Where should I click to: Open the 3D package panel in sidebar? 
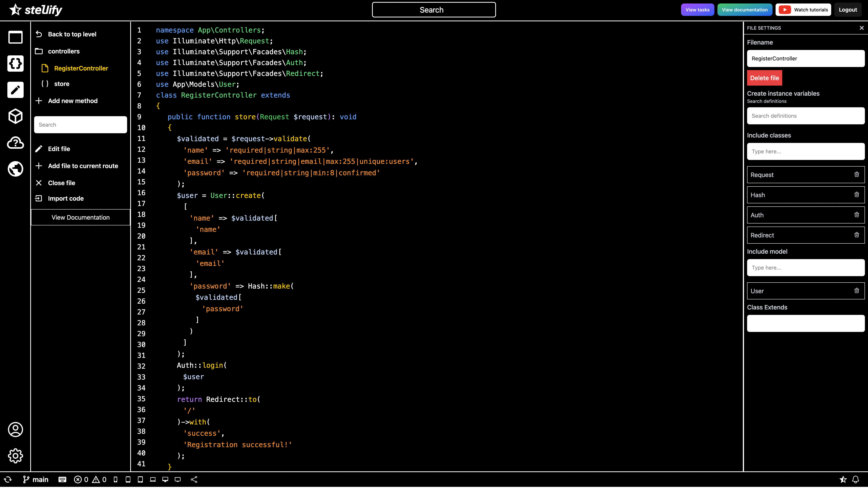tap(15, 116)
